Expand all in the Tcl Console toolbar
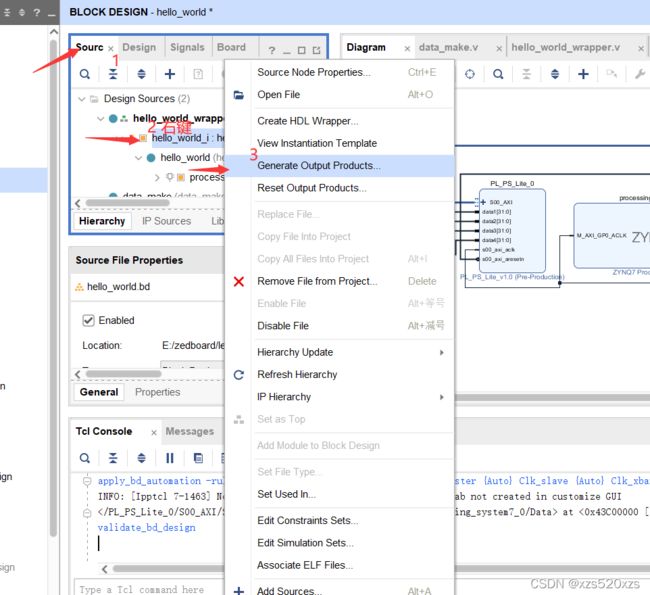Viewport: 650px width, 595px height. [141, 458]
